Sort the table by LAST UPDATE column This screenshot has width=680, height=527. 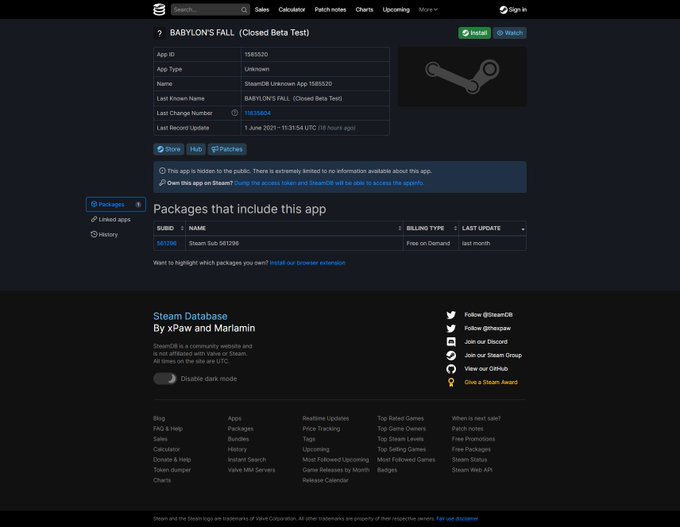point(492,228)
